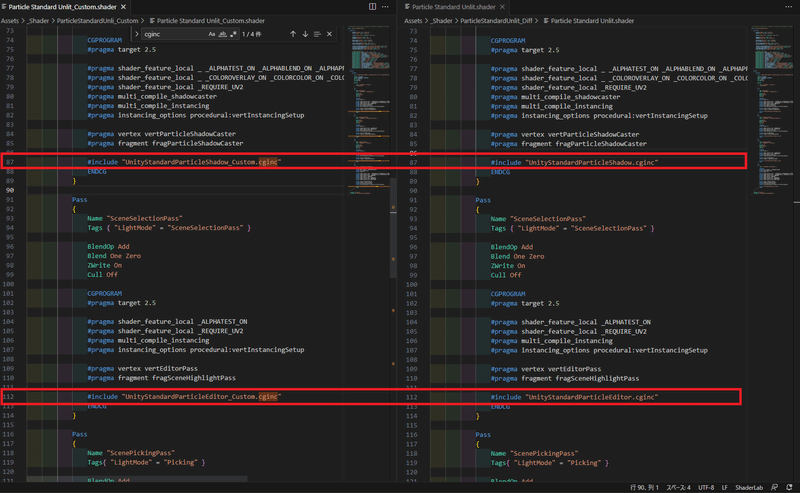Click 'Name "ScenePickingPass"' line in right editor
This screenshot has width=800, height=493.
coord(534,453)
